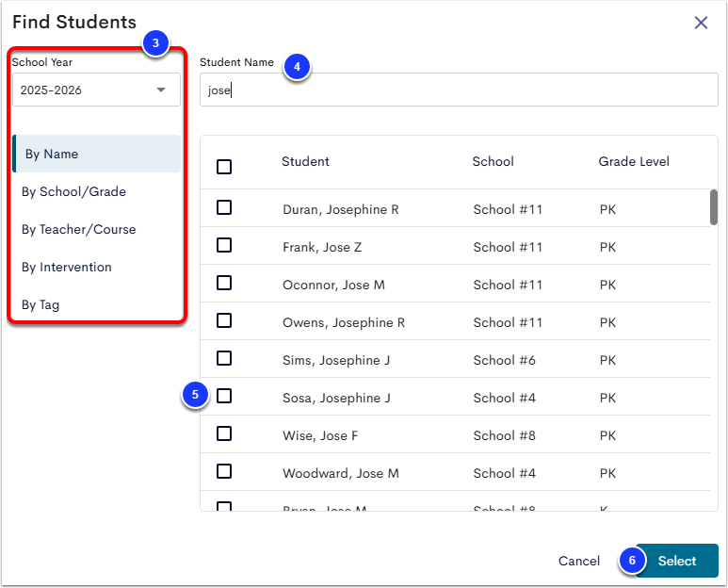Click the name Owens, Josephine R
Image resolution: width=728 pixels, height=588 pixels.
pos(344,322)
